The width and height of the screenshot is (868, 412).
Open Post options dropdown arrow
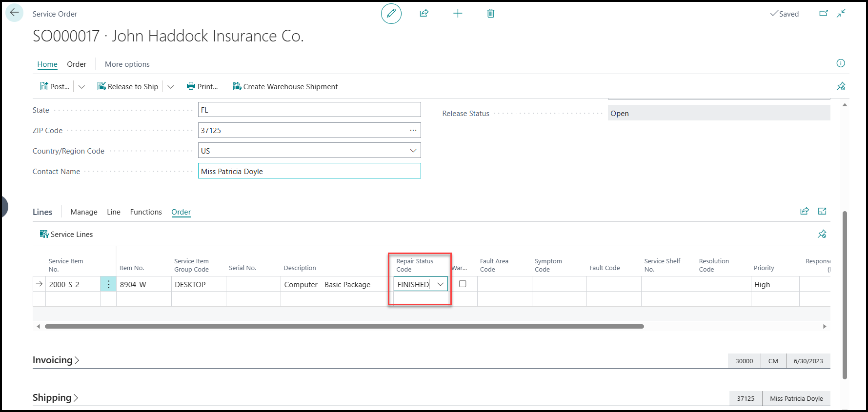tap(81, 87)
